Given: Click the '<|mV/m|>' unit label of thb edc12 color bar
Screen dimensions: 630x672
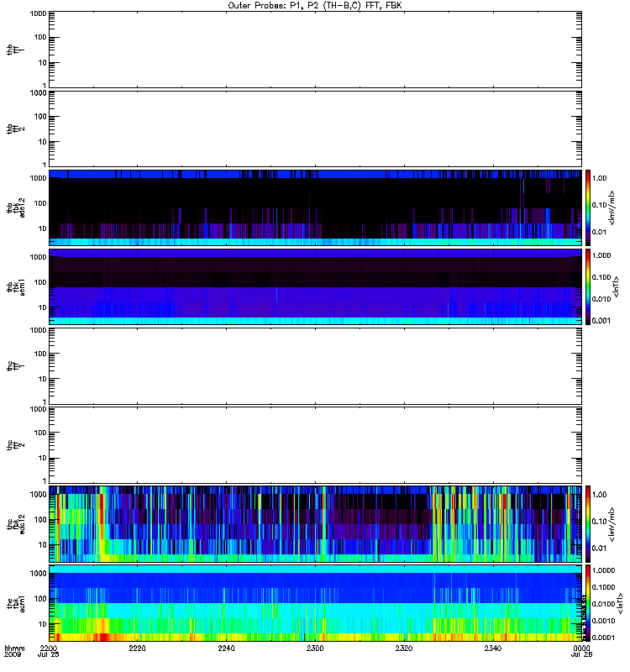Looking at the screenshot, I should pyautogui.click(x=612, y=207).
